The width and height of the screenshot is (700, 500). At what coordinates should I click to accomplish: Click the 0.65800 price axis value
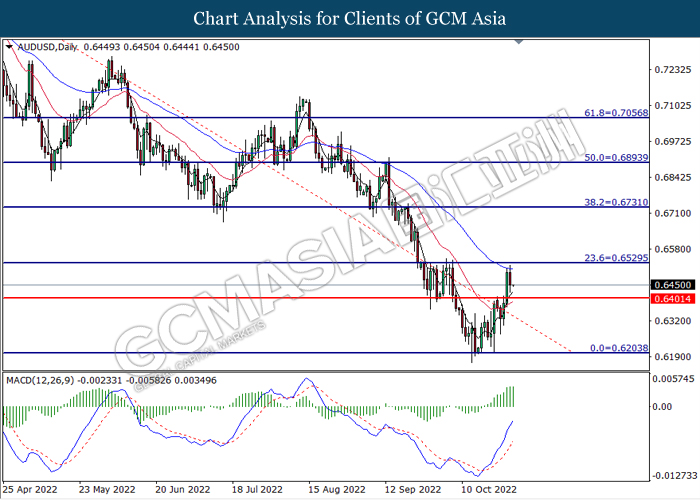click(673, 249)
